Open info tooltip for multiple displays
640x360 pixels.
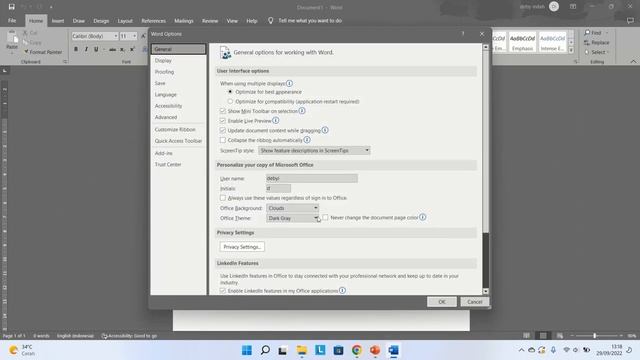click(289, 83)
